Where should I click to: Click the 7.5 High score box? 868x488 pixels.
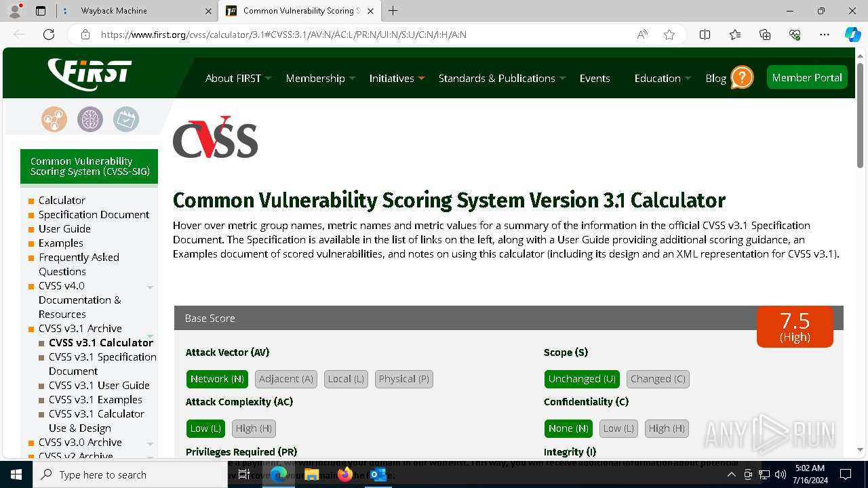[x=795, y=326]
